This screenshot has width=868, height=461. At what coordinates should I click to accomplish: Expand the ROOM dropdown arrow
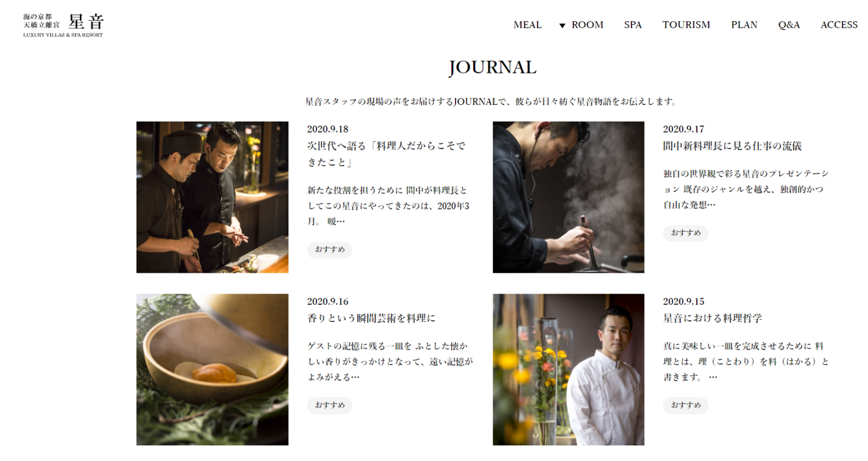pos(562,25)
